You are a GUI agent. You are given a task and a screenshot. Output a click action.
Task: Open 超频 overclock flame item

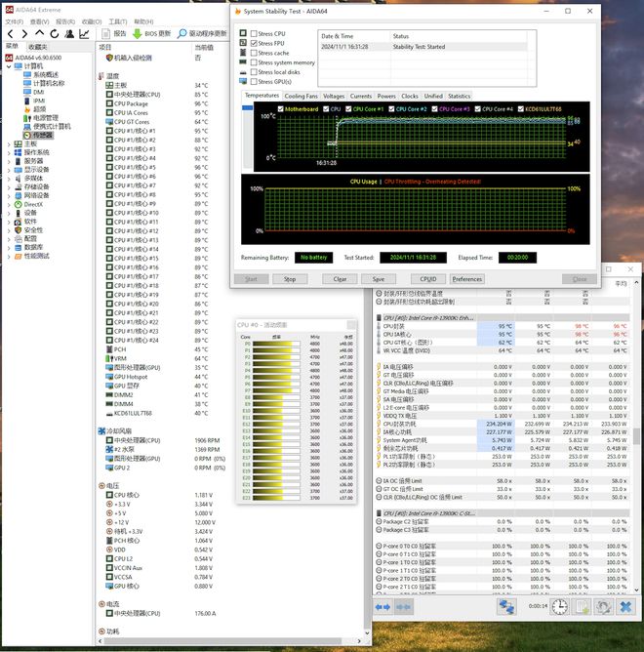click(39, 109)
